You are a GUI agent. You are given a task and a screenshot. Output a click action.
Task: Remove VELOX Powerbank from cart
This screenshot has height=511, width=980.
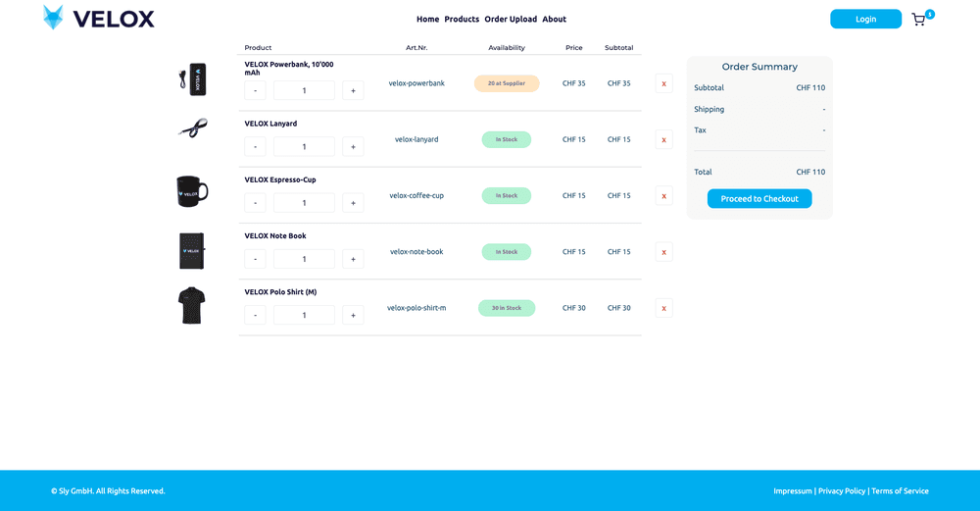663,83
